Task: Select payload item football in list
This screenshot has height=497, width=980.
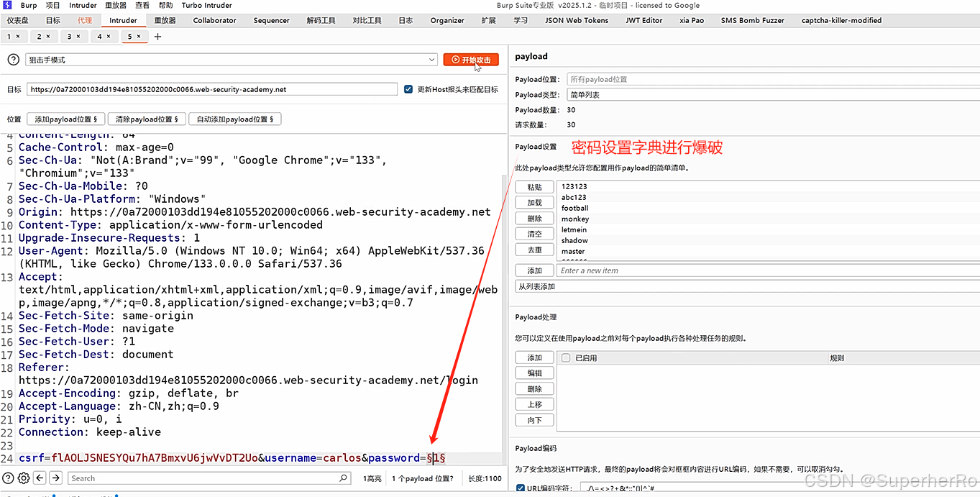Action: (769, 208)
